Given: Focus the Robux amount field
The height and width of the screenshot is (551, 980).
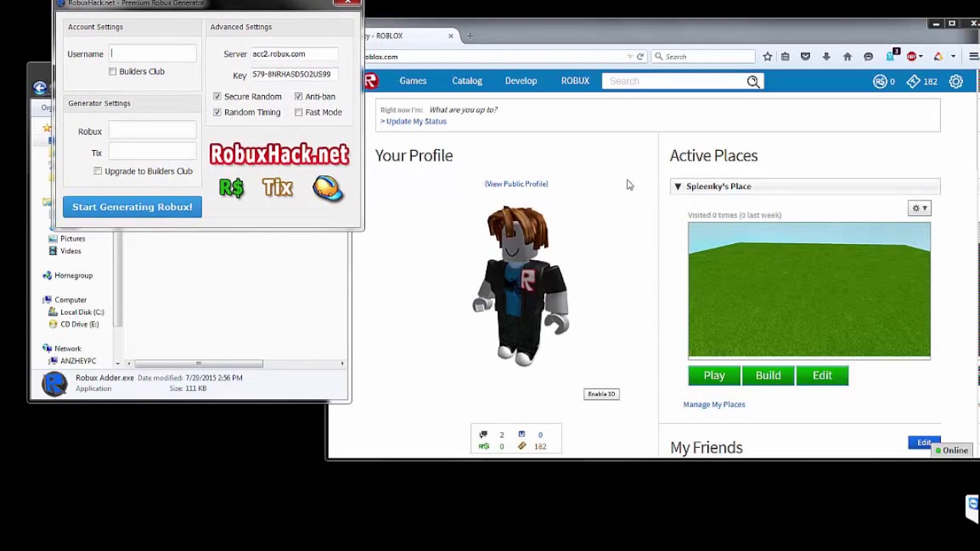Looking at the screenshot, I should [x=152, y=131].
